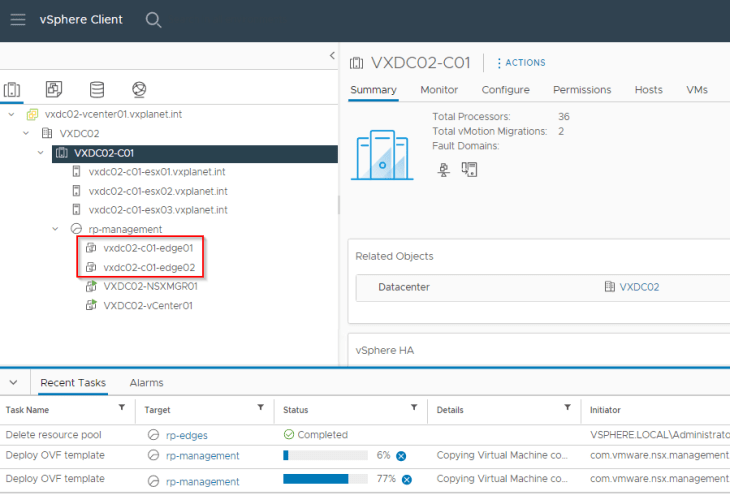Open the Target column filter
The height and width of the screenshot is (504, 730).
[x=261, y=408]
